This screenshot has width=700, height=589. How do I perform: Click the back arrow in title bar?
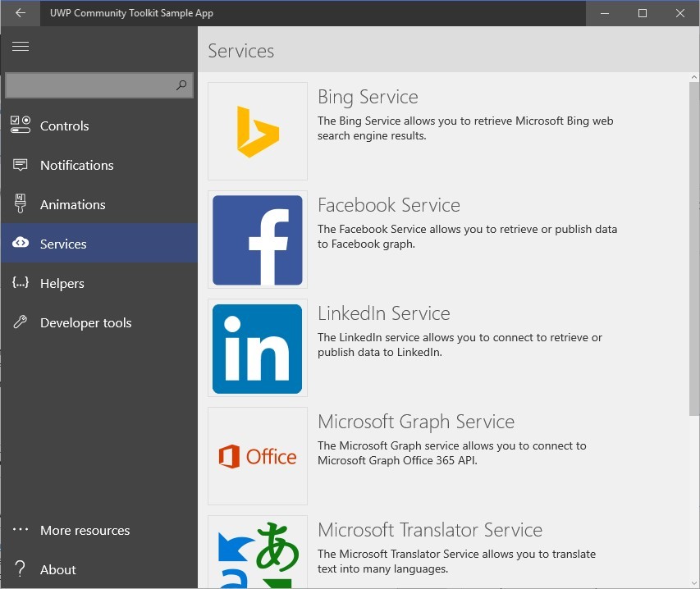click(x=21, y=13)
